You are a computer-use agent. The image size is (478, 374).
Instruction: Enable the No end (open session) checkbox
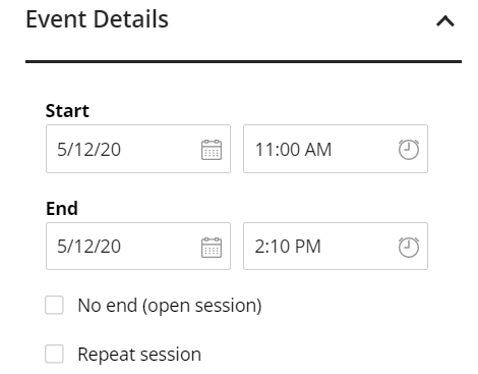[54, 305]
